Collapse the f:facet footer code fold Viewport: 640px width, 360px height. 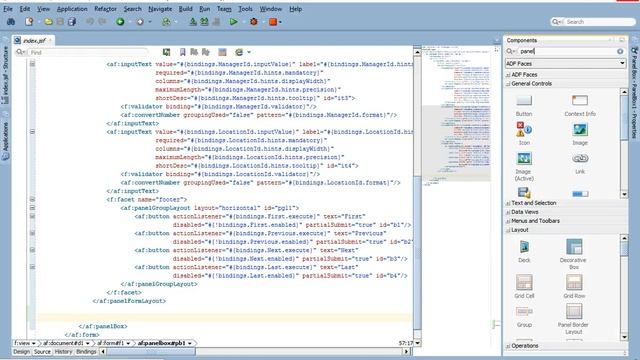(32, 199)
